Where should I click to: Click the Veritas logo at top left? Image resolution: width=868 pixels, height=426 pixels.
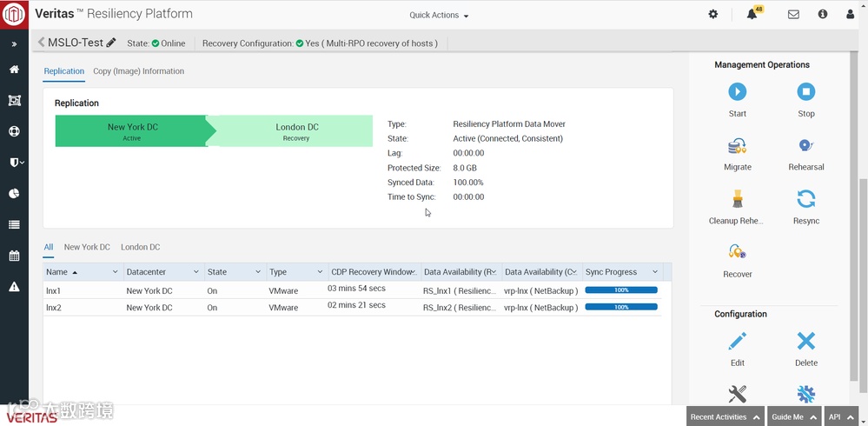14,14
